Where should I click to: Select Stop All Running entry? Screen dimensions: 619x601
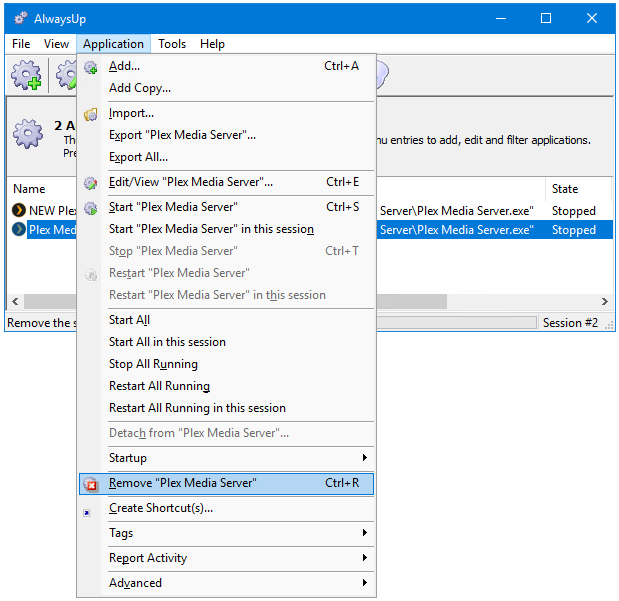coord(226,364)
